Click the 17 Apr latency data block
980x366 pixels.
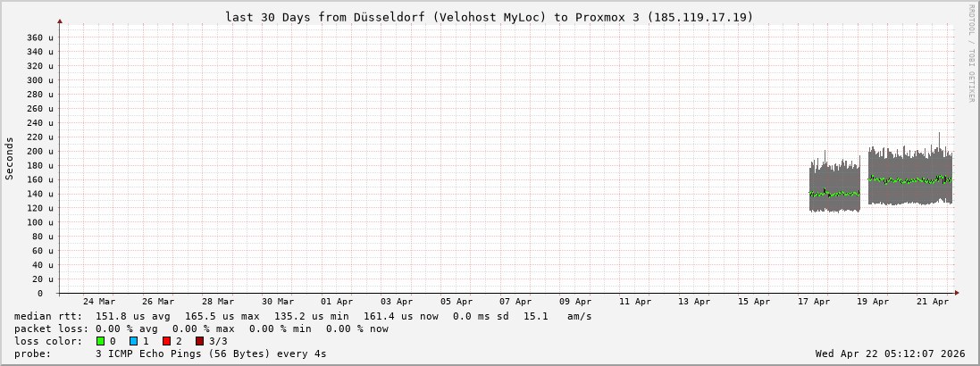pyautogui.click(x=834, y=186)
